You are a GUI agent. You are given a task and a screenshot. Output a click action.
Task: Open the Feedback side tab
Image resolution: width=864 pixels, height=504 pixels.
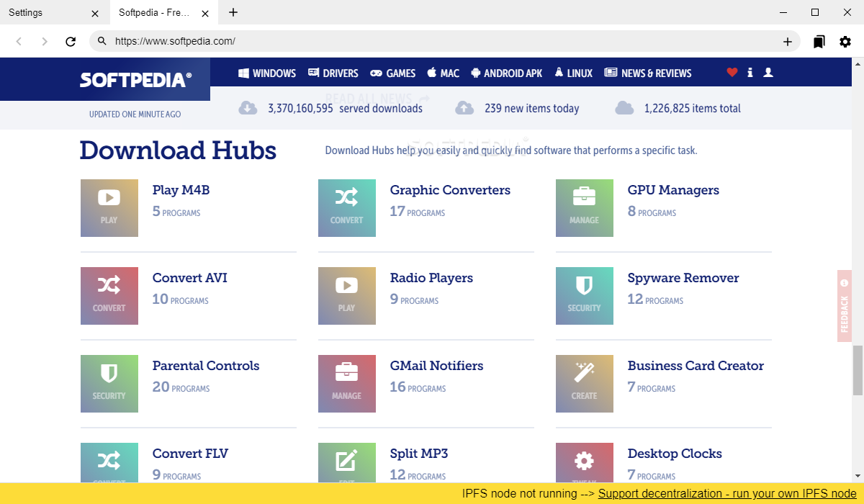pos(845,306)
